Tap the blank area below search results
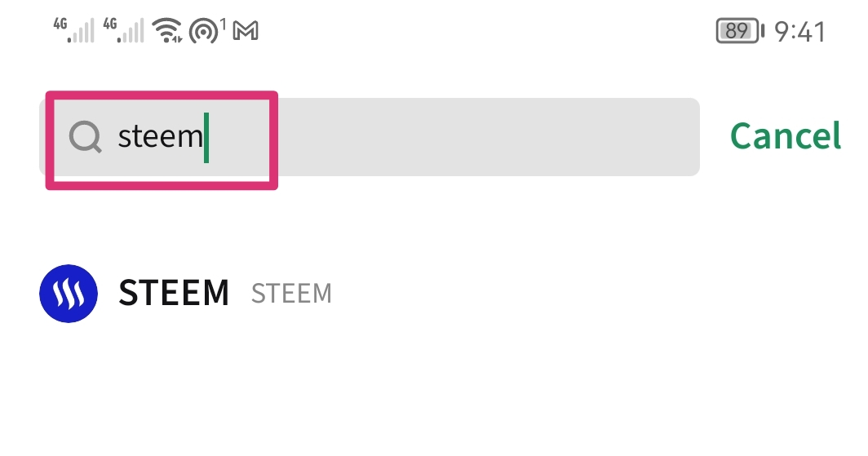The height and width of the screenshot is (456, 868). (x=434, y=392)
